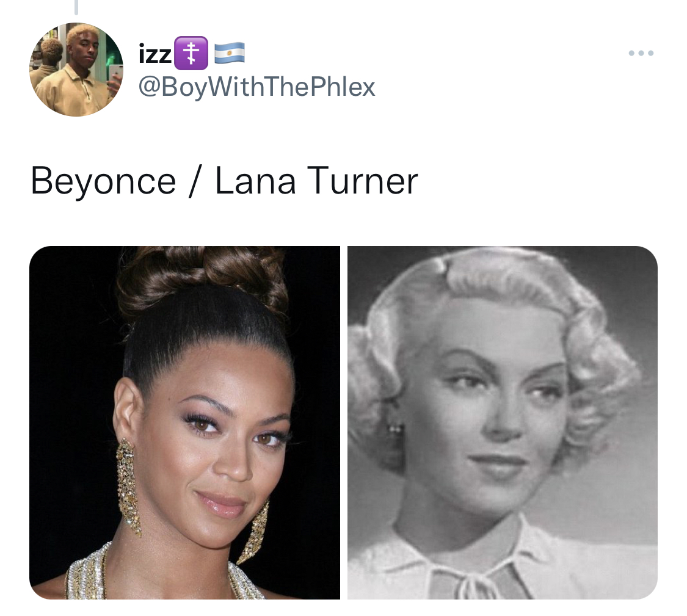Open the three-dot more options menu
This screenshot has width=687, height=616.
[x=641, y=53]
